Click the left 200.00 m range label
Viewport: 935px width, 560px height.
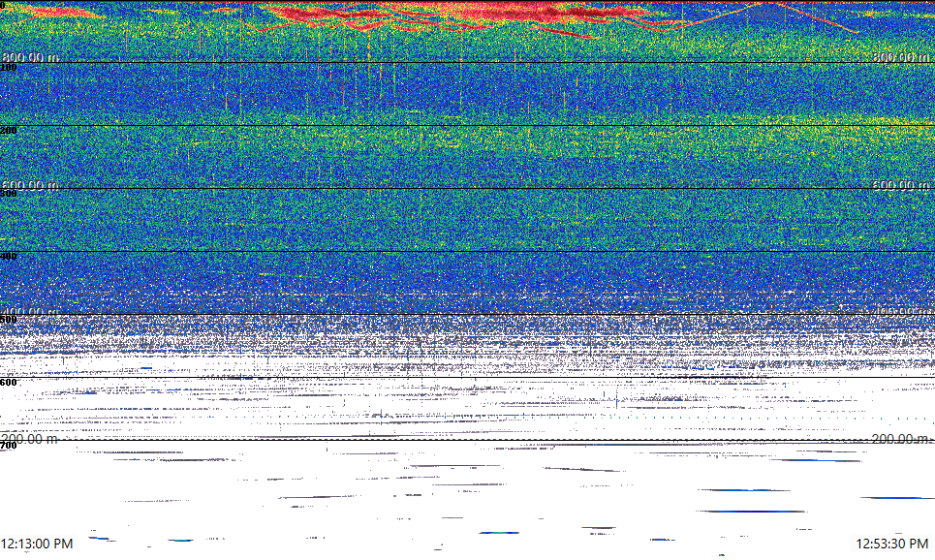click(30, 439)
